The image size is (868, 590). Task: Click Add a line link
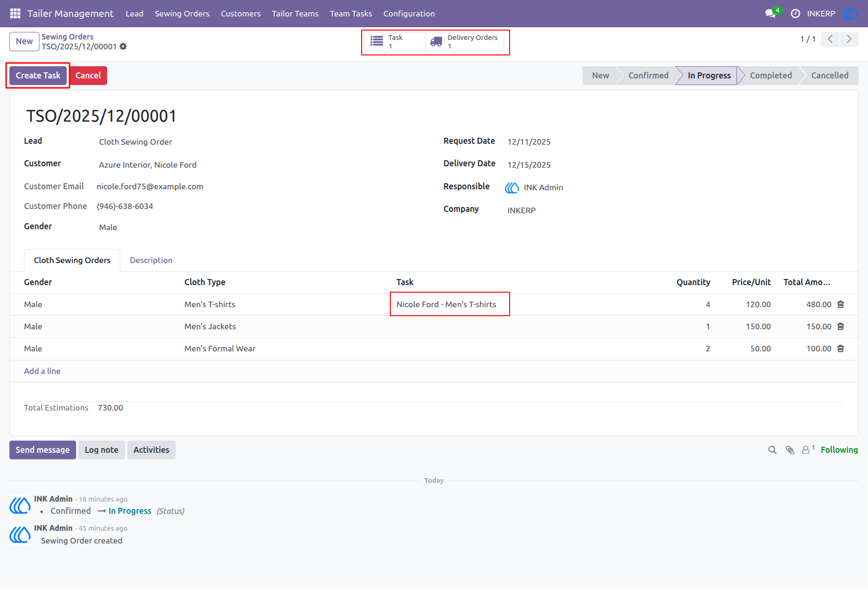click(x=42, y=371)
